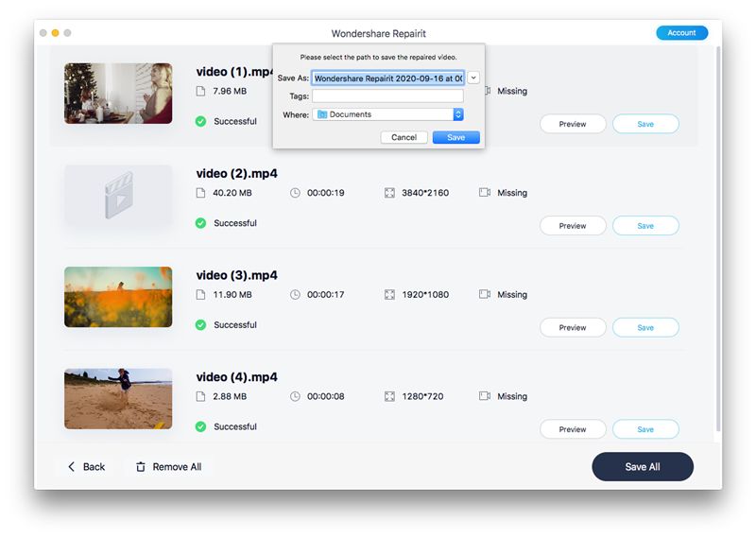
Task: Save video (4).mp4 from its row
Action: [x=645, y=429]
